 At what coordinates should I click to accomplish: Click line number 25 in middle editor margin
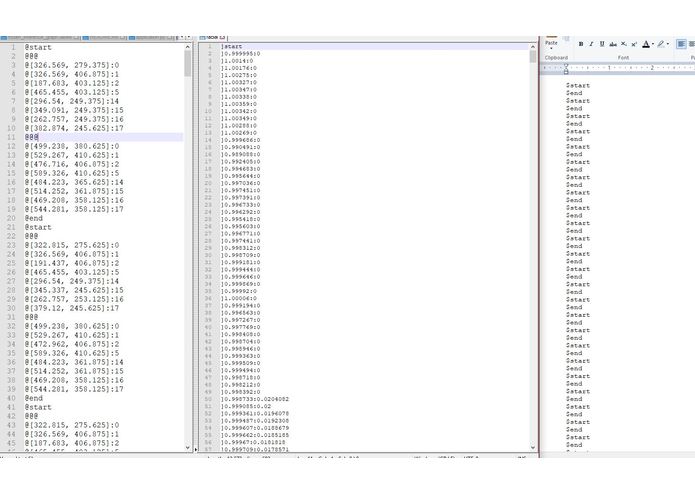tap(208, 219)
